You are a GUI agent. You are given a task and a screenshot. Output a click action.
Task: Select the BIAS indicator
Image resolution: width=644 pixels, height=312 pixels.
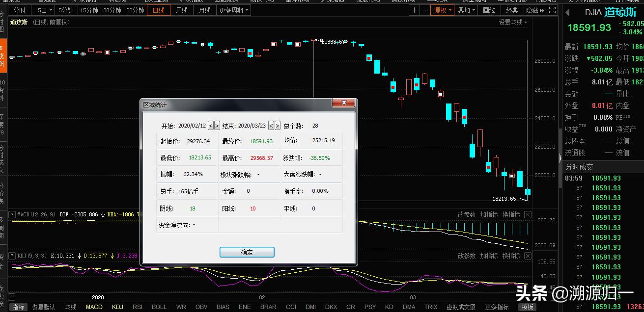(x=223, y=307)
